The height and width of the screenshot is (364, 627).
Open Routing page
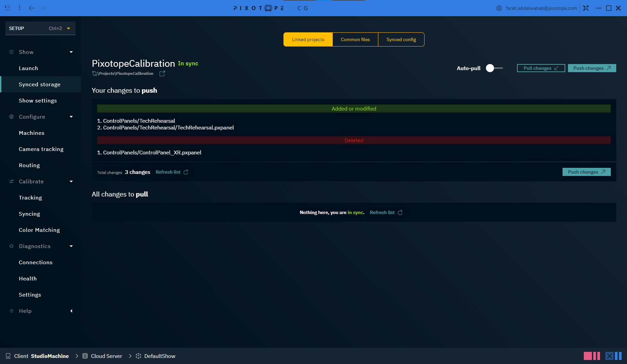(x=40, y=165)
